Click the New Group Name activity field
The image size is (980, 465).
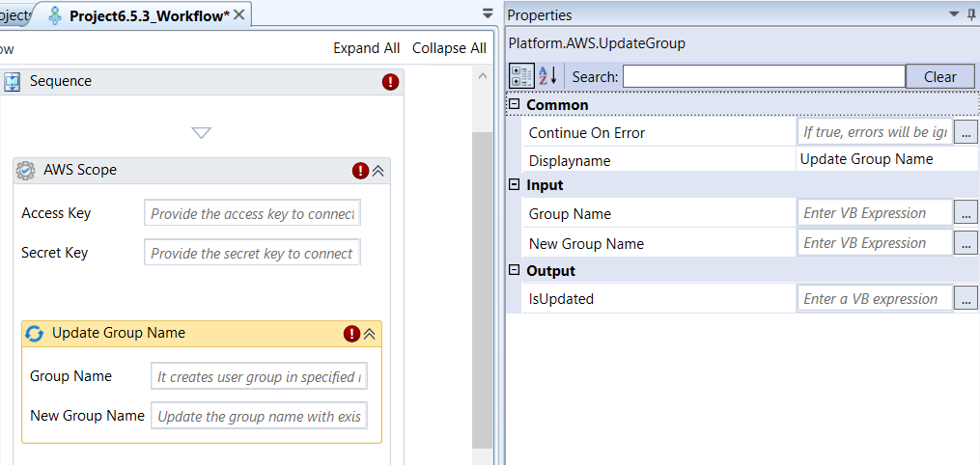click(x=260, y=416)
